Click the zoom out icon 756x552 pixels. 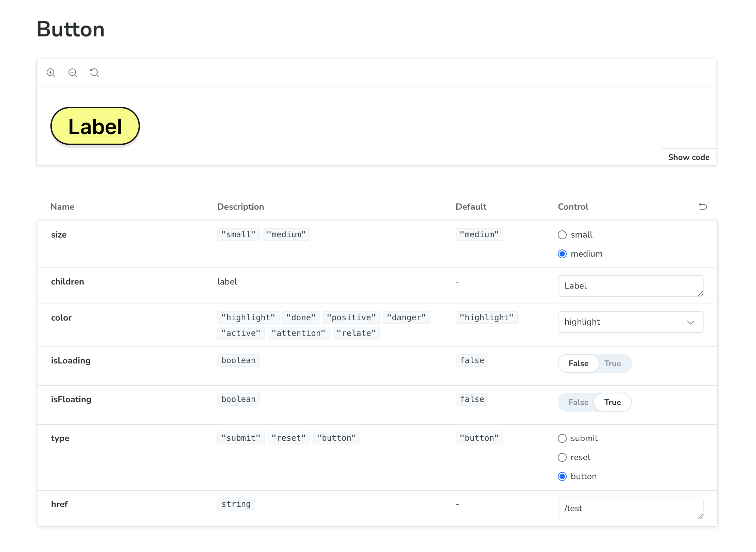(x=73, y=72)
